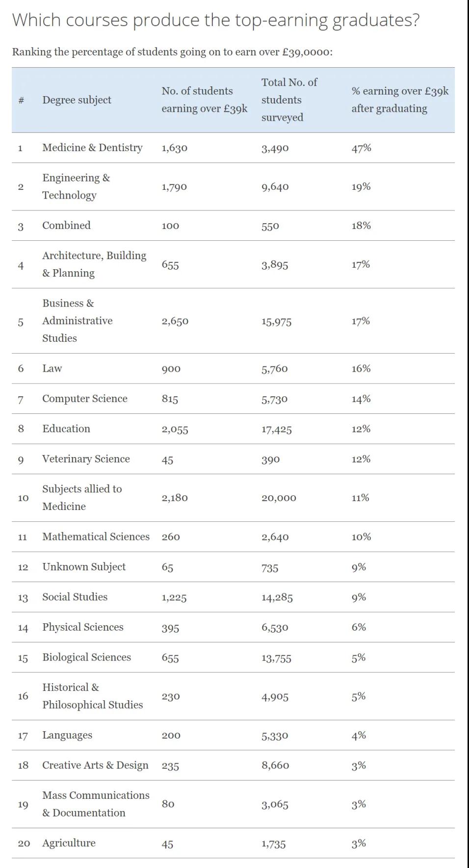
Task: Select the 'Engineering & Technology' subject cell
Action: tap(76, 186)
